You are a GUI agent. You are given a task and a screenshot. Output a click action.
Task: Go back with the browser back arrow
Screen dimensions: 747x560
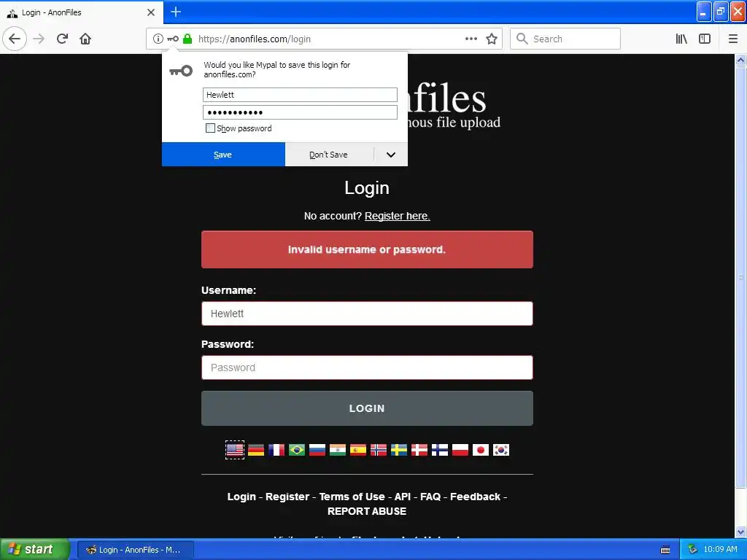coord(15,39)
